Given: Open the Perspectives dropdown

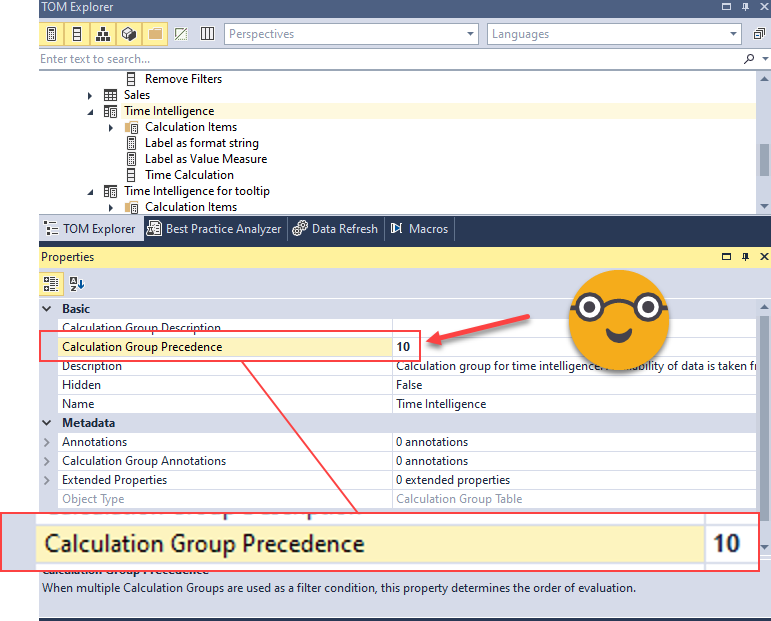Looking at the screenshot, I should [471, 34].
